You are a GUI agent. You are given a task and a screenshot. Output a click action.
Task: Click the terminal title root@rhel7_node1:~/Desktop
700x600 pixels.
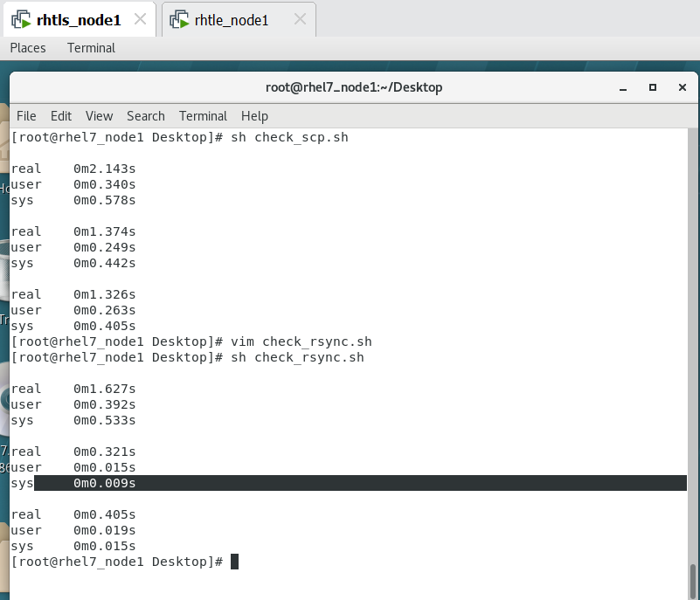[x=354, y=87]
